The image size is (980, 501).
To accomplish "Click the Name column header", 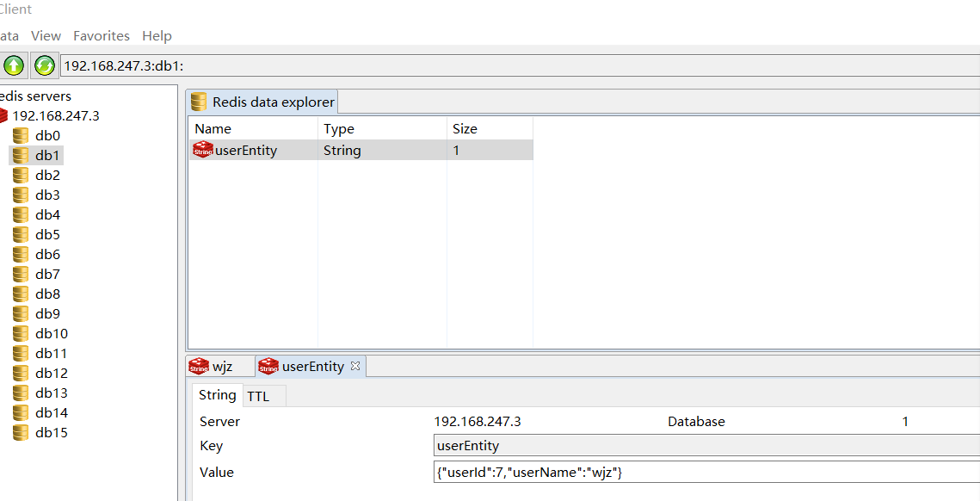I will click(x=254, y=129).
